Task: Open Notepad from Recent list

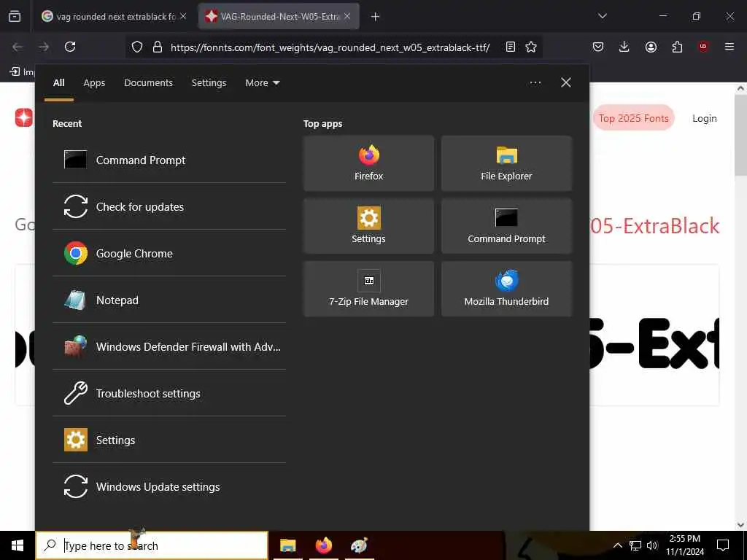Action: (169, 300)
